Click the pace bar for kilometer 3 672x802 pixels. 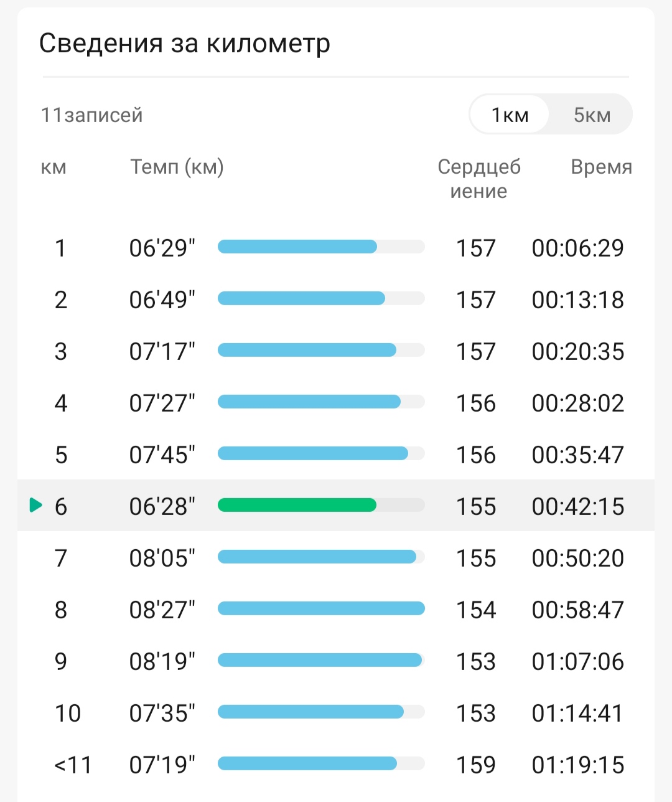pos(321,350)
